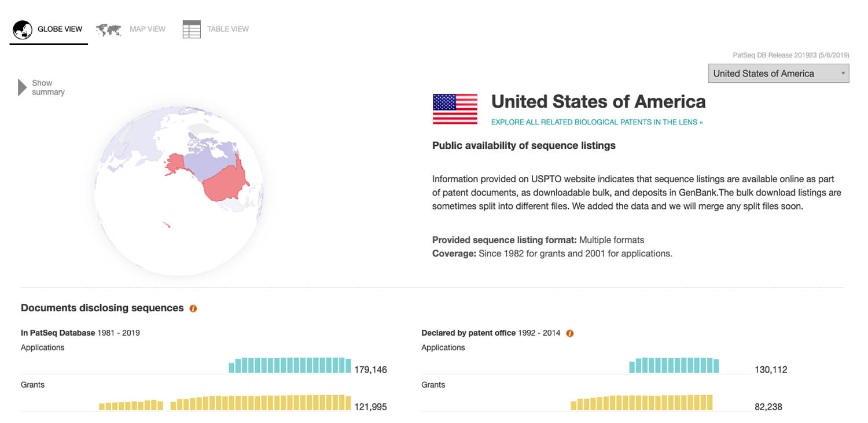Click info icon next to Declared by patent office
The image size is (868, 423).
coord(570,333)
